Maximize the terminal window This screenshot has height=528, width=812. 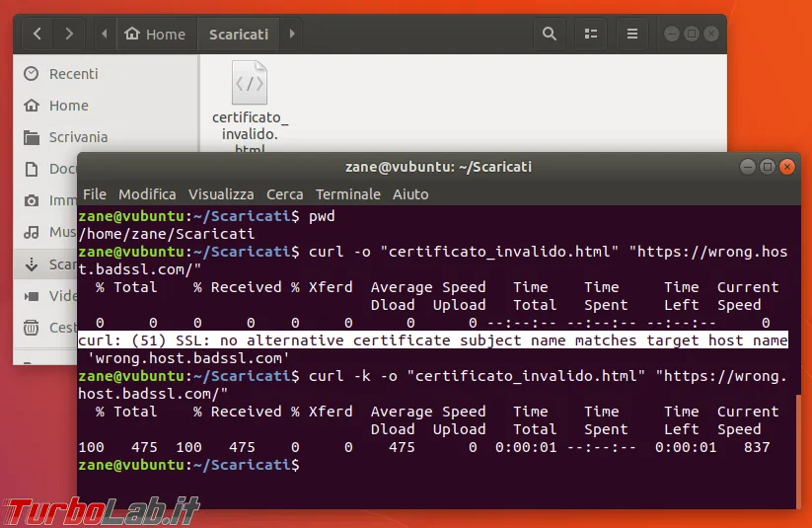pos(768,167)
